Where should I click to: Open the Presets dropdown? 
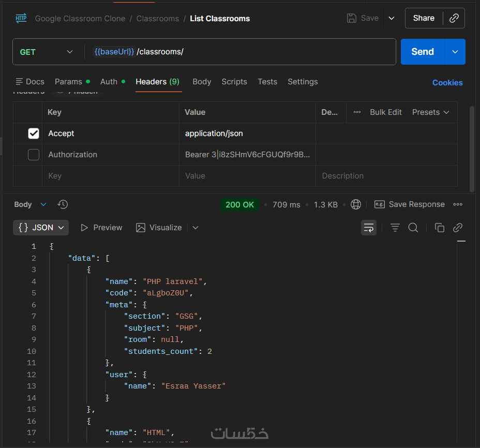coord(430,112)
